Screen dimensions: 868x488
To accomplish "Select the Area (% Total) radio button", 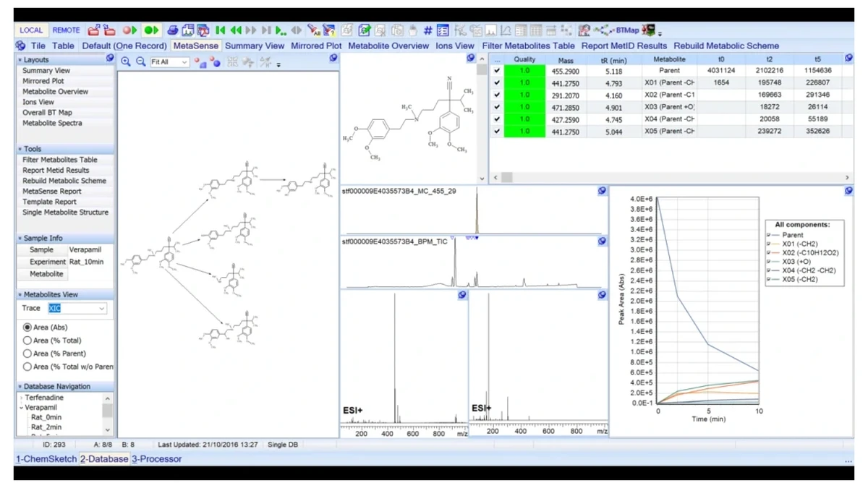I will point(27,341).
